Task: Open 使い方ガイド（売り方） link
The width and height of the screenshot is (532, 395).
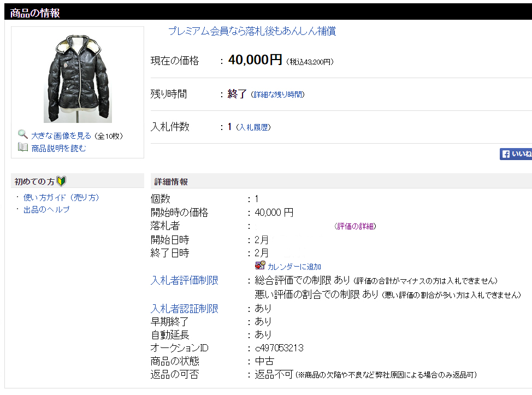Action: [61, 198]
